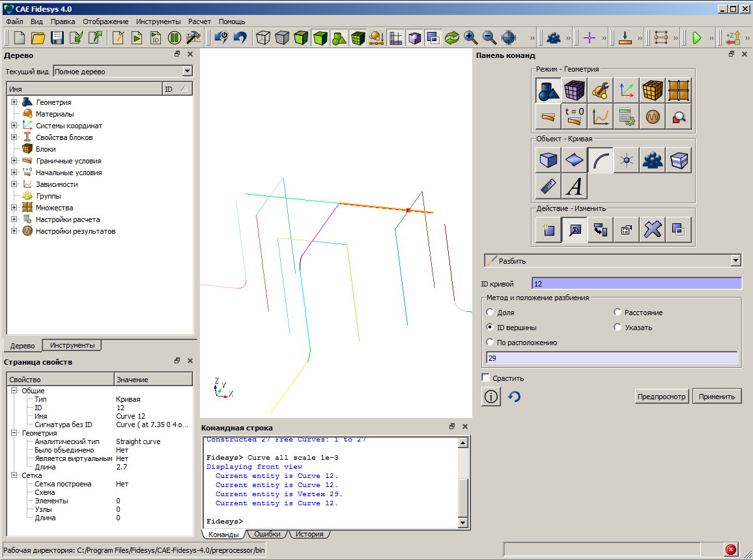753x560 pixels.
Task: Click the Имя column header in tree
Action: [85, 89]
